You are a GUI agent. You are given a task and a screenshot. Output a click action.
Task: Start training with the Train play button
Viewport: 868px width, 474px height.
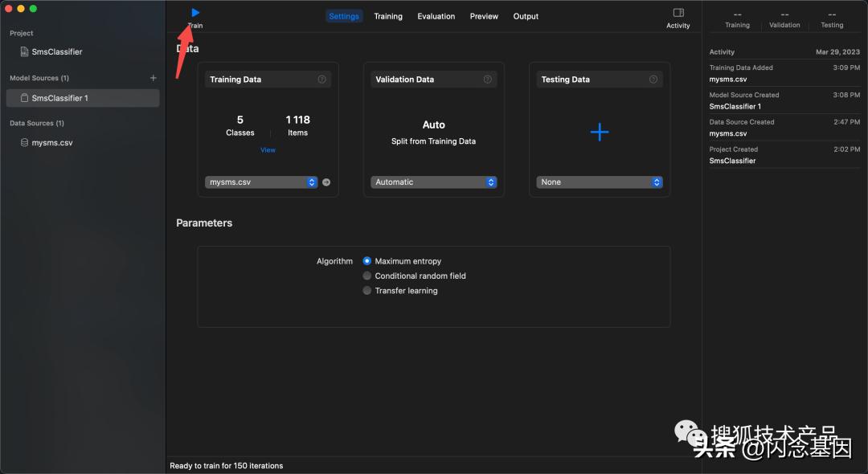tap(195, 13)
